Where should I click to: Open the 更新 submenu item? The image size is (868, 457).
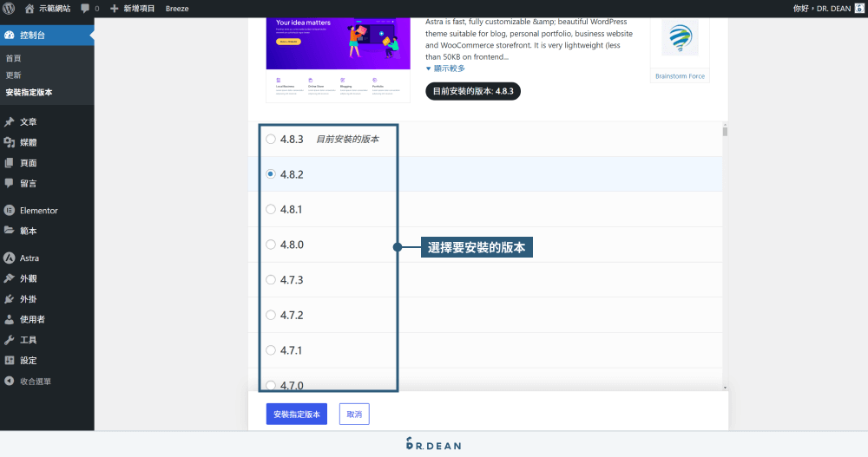[x=13, y=75]
